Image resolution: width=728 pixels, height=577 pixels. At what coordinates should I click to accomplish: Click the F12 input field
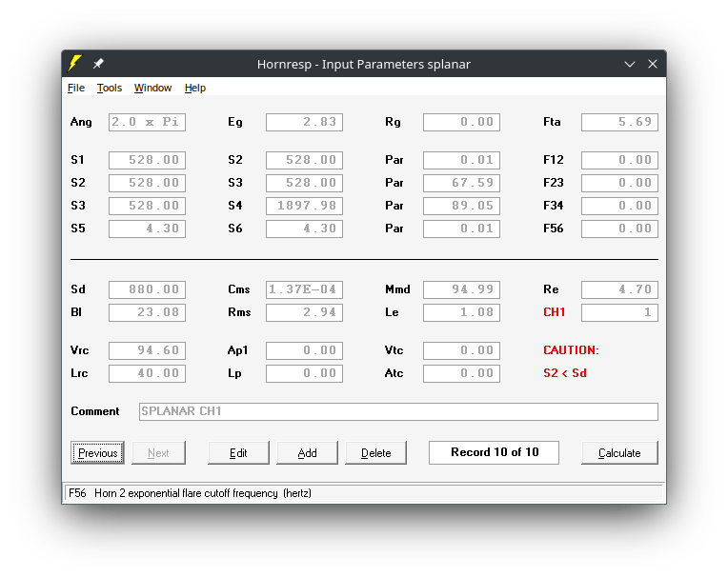click(619, 160)
